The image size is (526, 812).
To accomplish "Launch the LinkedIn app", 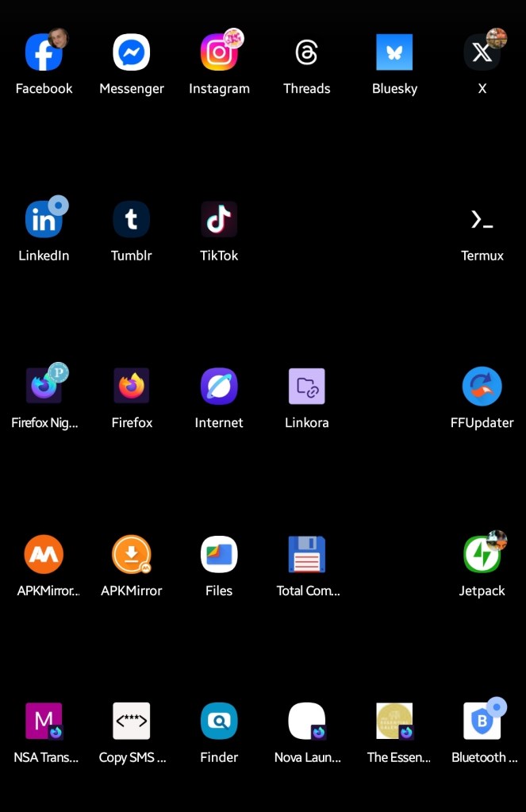I will (44, 221).
